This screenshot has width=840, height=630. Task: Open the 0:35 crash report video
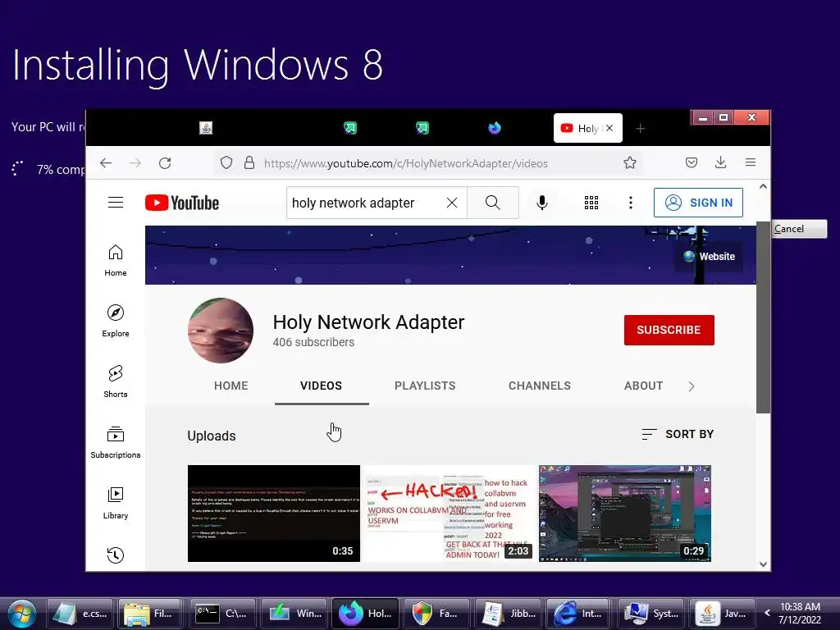point(274,514)
